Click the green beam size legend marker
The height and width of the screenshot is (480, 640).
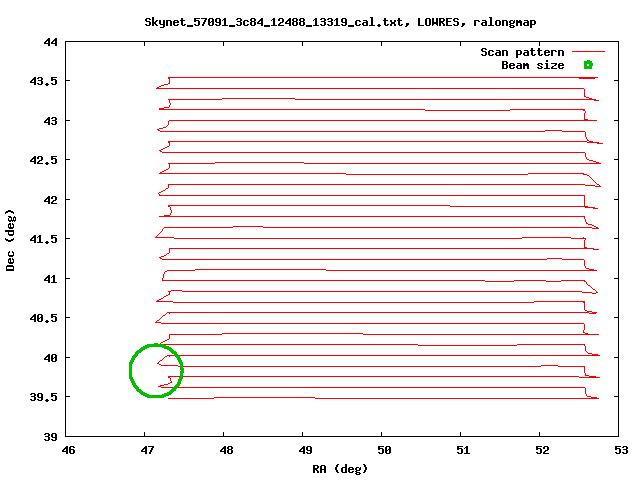coord(588,65)
